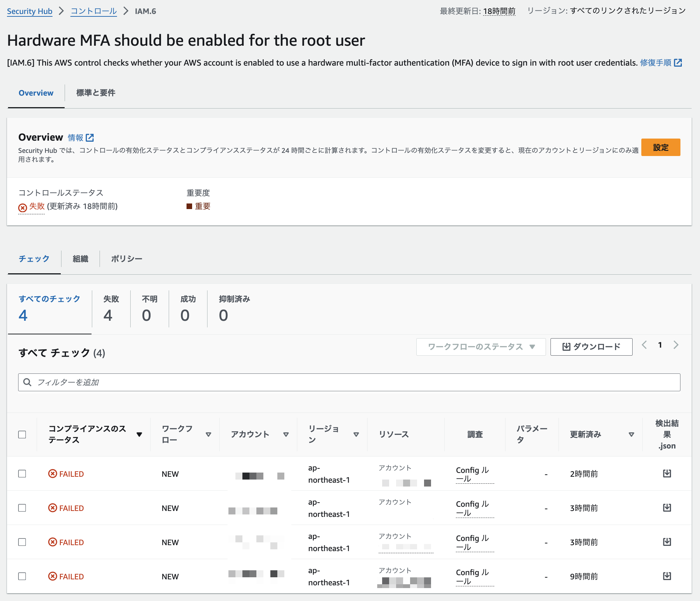This screenshot has width=700, height=601.
Task: Filter checks by 抑制済み count
Action: tap(234, 309)
